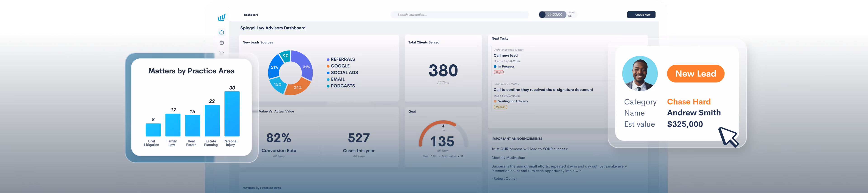The width and height of the screenshot is (868, 193).
Task: Click the Goal card heading
Action: (x=412, y=111)
